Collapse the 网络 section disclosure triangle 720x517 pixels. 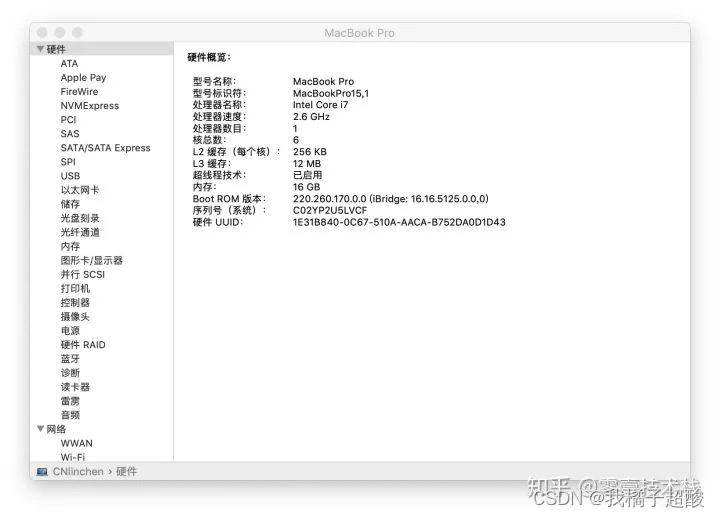[40, 428]
